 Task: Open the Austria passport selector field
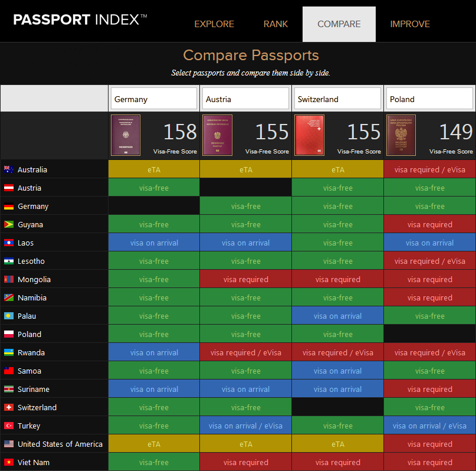click(x=245, y=99)
